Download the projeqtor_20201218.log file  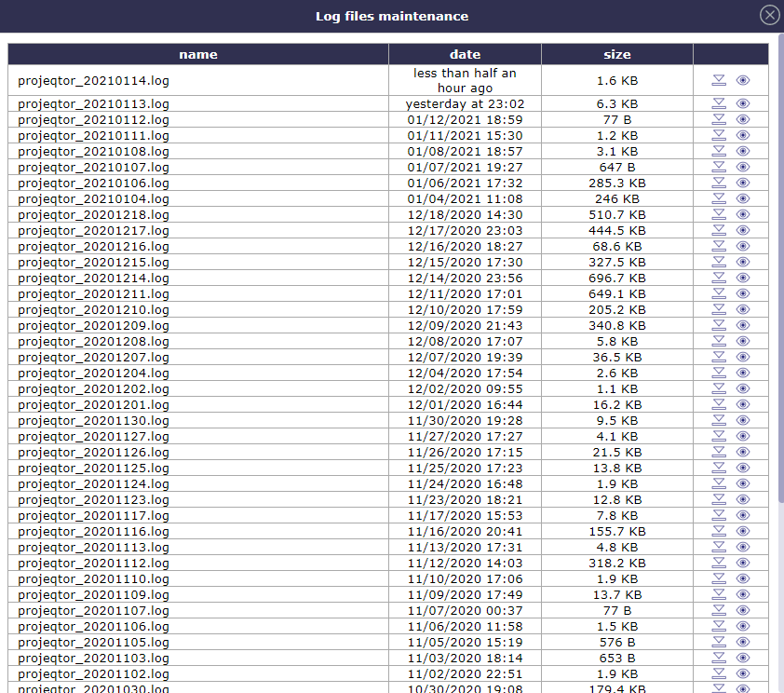coord(719,214)
